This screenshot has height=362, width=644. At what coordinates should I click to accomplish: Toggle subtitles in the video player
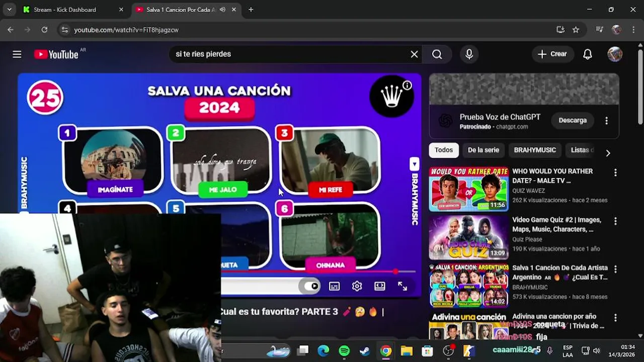(334, 286)
